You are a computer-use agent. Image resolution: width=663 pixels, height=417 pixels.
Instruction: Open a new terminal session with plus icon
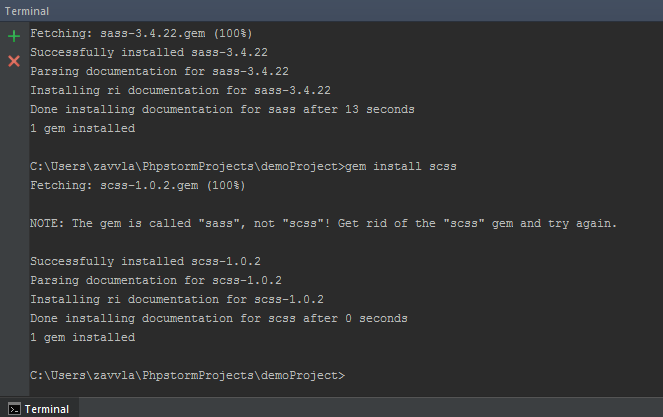point(14,35)
